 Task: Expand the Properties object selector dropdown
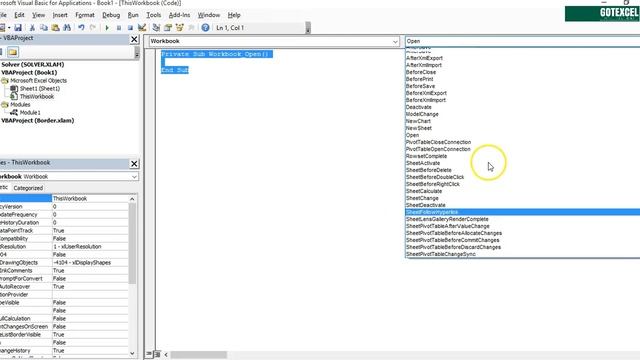134,177
